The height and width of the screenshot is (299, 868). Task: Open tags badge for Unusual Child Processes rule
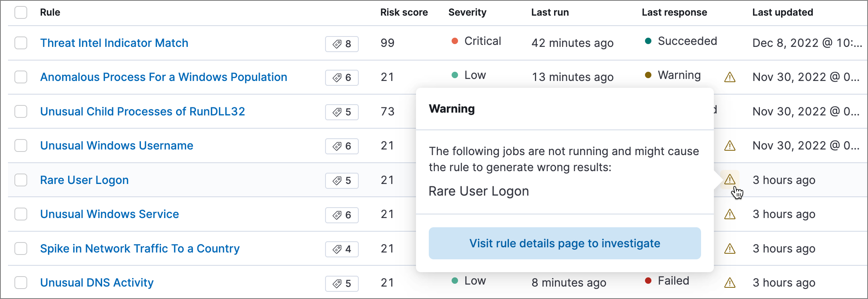342,112
